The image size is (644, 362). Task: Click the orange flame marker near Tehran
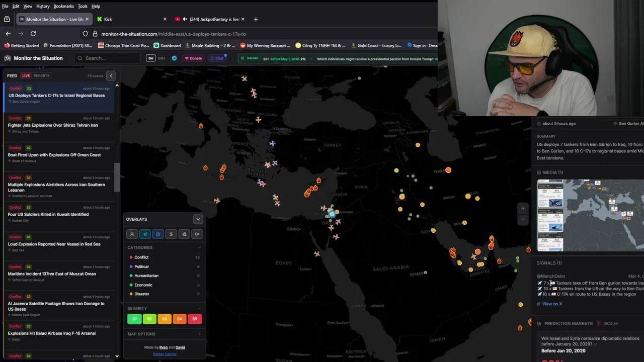tap(448, 170)
